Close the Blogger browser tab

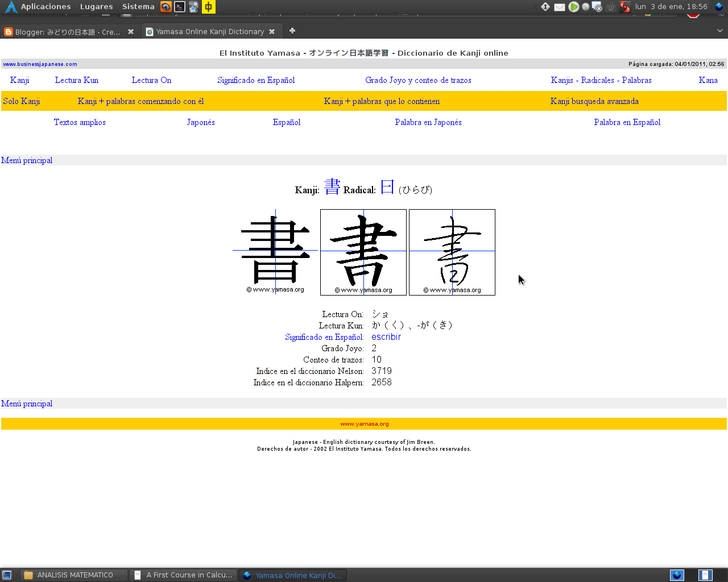click(131, 32)
